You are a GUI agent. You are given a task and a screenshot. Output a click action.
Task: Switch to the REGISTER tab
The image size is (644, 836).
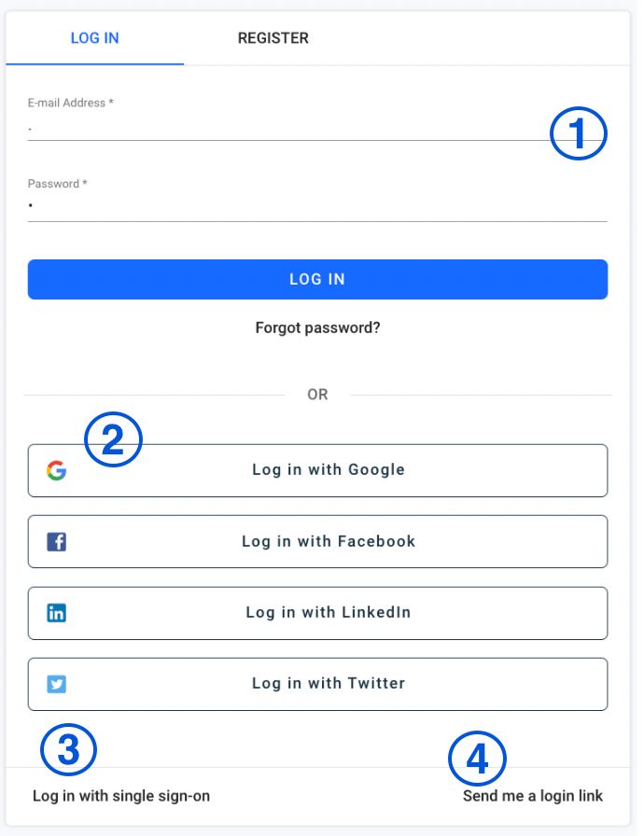coord(273,38)
